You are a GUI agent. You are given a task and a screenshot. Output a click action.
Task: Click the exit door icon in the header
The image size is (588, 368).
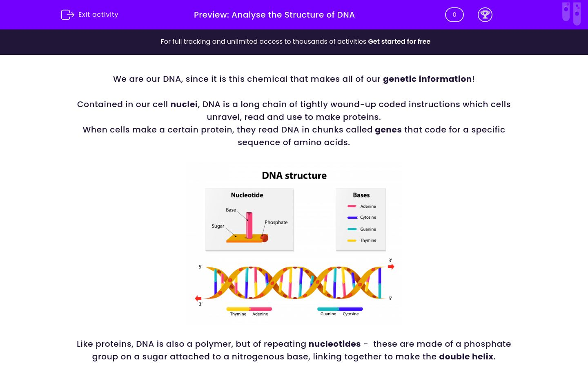point(67,15)
